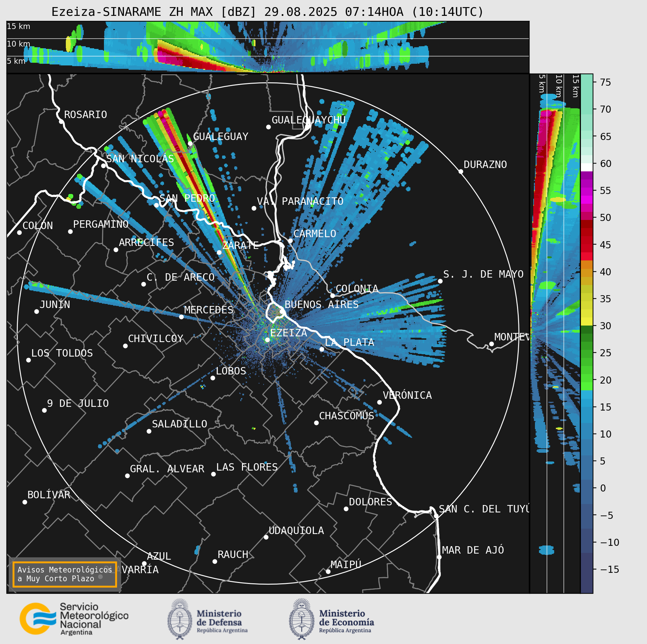
Task: Click the BUENOS AIRES map label
Action: pos(321,304)
